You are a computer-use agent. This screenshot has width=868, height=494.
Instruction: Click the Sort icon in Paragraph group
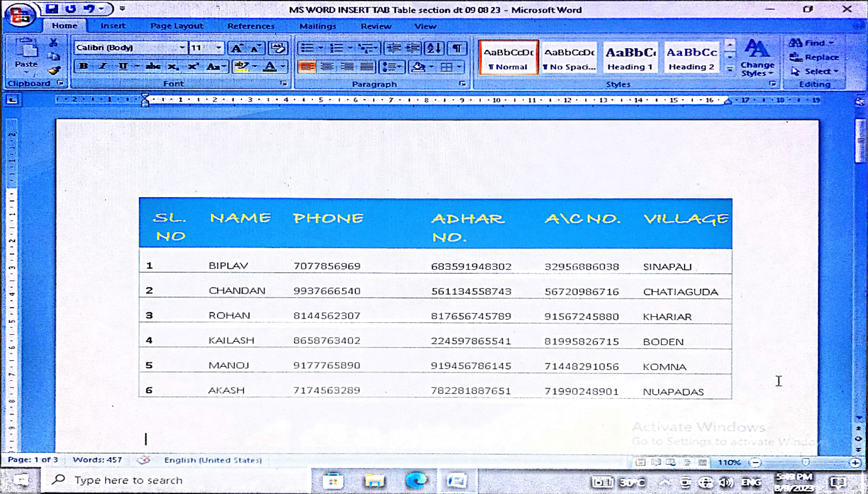pyautogui.click(x=434, y=48)
